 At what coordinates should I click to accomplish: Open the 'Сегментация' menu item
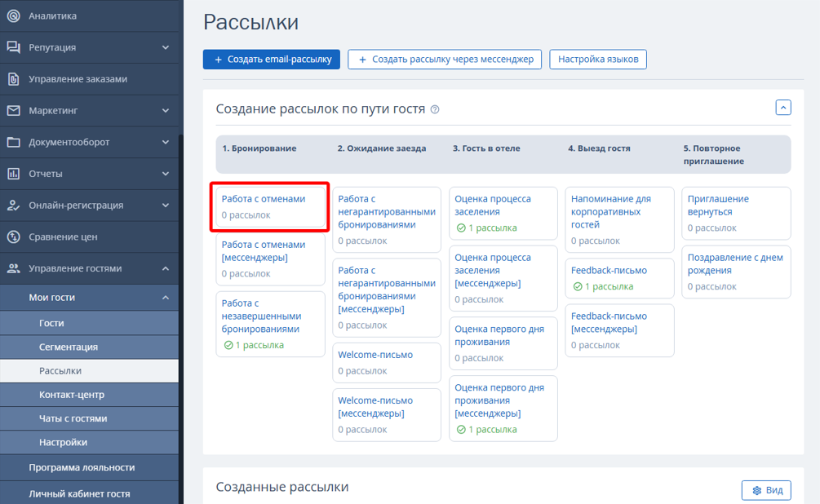click(69, 347)
